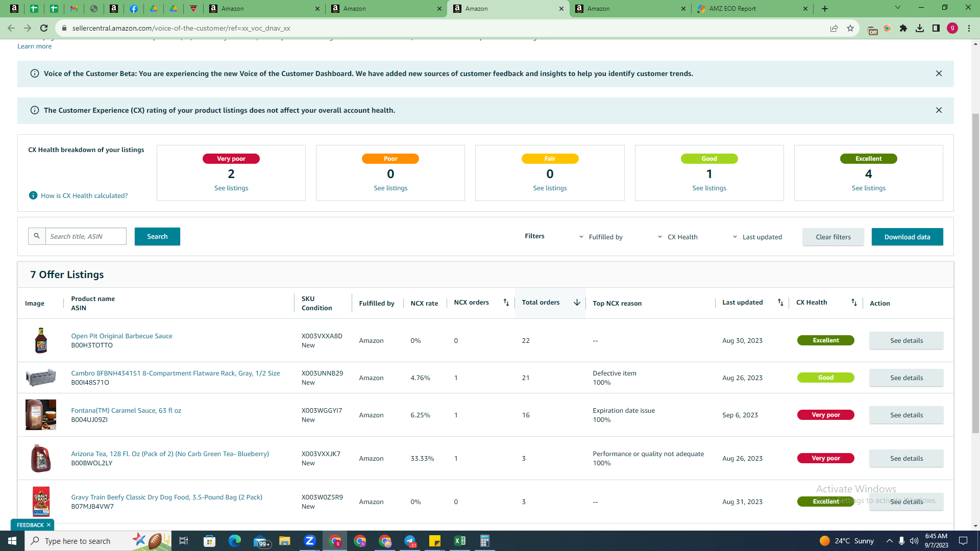This screenshot has width=980, height=551.
Task: Reload the Seller Central page
Action: (44, 28)
